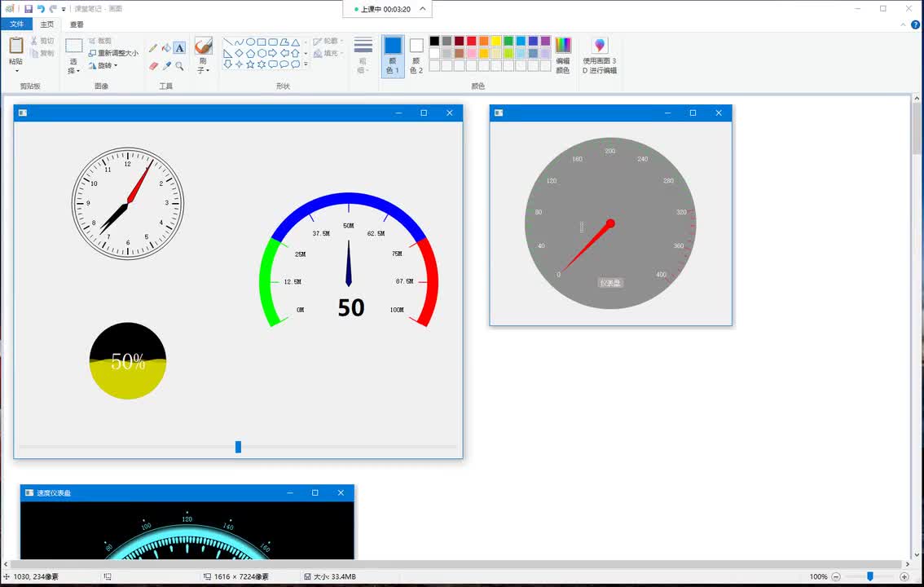Screen dimensions: 924x587
Task: Switch to the View ribbon tab
Action: point(77,24)
